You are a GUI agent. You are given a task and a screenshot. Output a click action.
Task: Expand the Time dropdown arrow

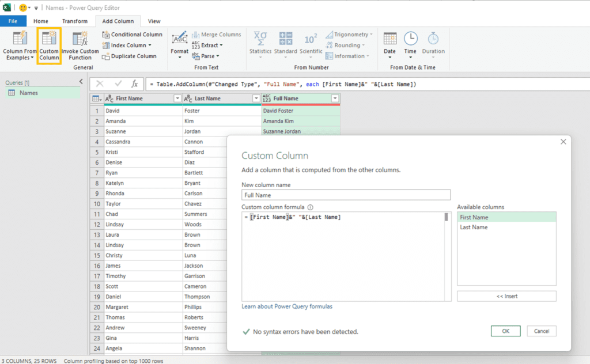(410, 58)
